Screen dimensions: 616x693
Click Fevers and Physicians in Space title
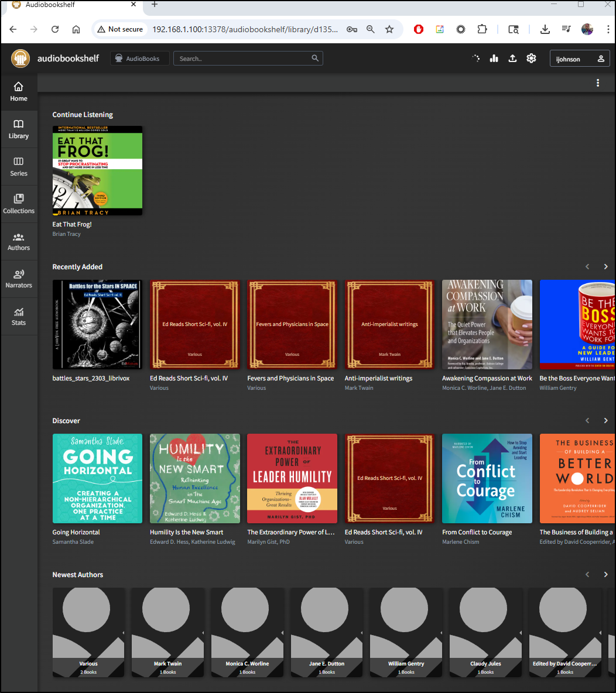[x=290, y=378]
